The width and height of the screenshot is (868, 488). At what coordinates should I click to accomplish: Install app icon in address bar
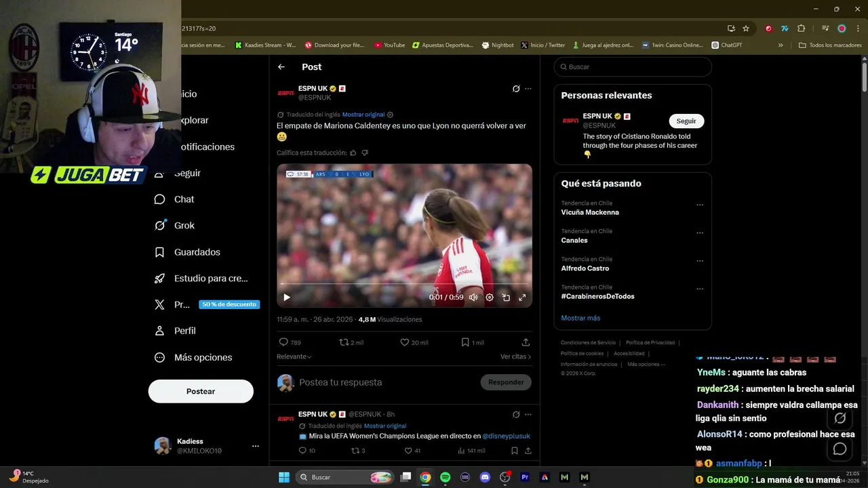click(731, 28)
